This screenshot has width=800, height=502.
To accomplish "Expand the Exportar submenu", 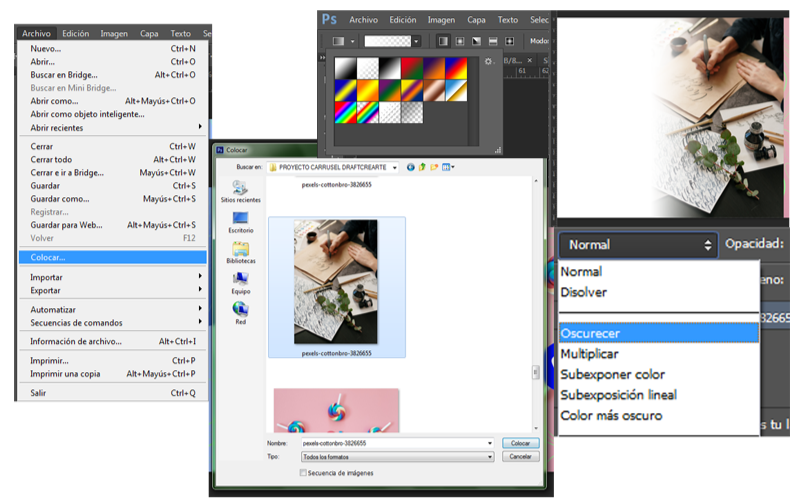I will [200, 289].
